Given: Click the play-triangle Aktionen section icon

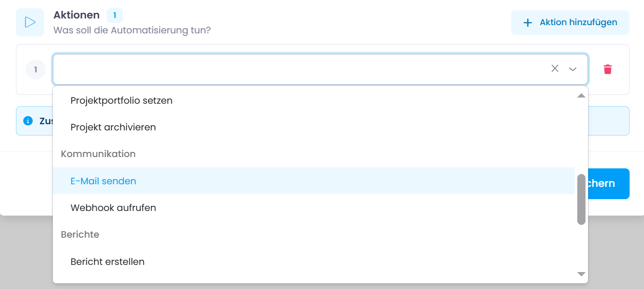Looking at the screenshot, I should 30,22.
